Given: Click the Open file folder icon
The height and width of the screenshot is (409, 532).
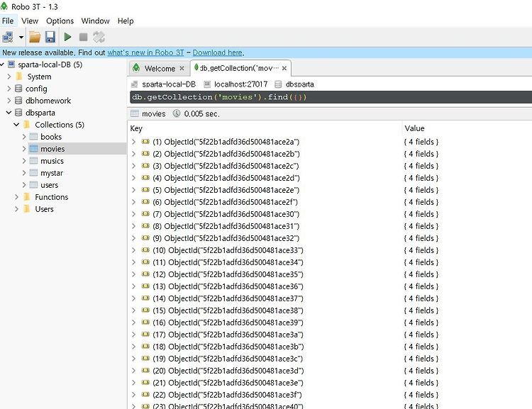Looking at the screenshot, I should tap(35, 37).
